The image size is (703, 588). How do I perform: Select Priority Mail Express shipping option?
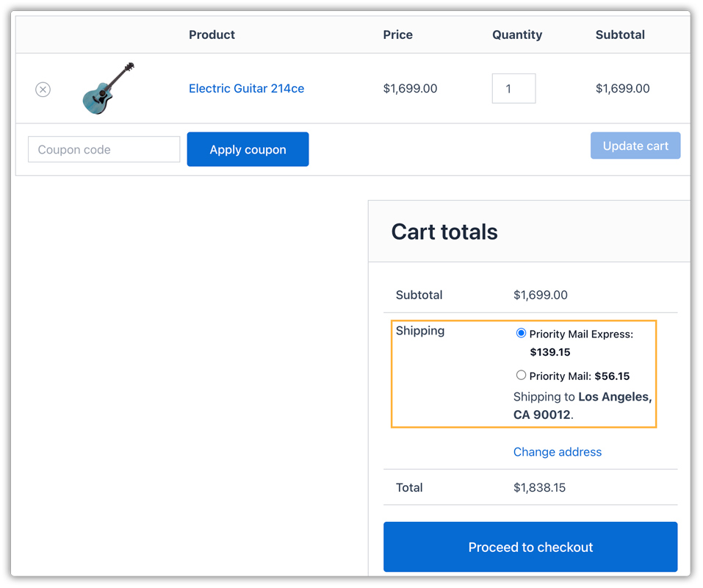coord(521,332)
